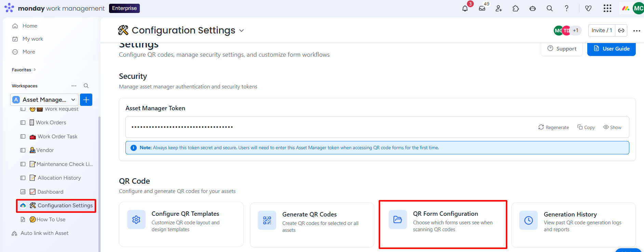Viewport: 644px width, 252px height.
Task: Open the Asset Management workspace dropdown
Action: point(44,100)
